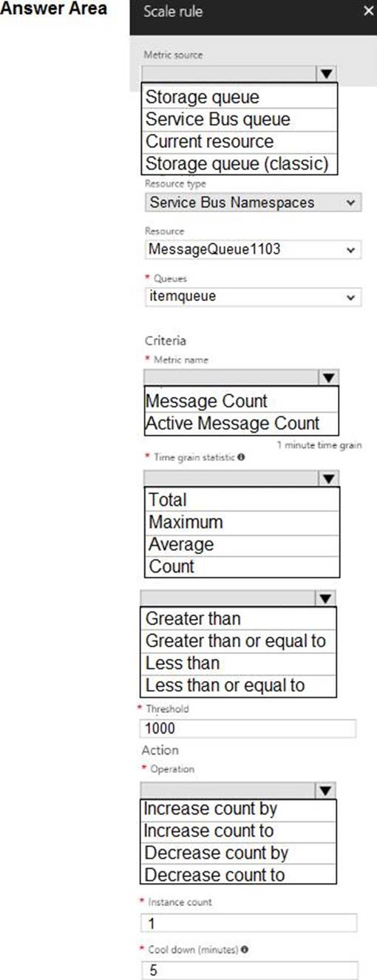Close the Scale rule panel
Screen dimensions: 377x980
pyautogui.click(x=369, y=11)
